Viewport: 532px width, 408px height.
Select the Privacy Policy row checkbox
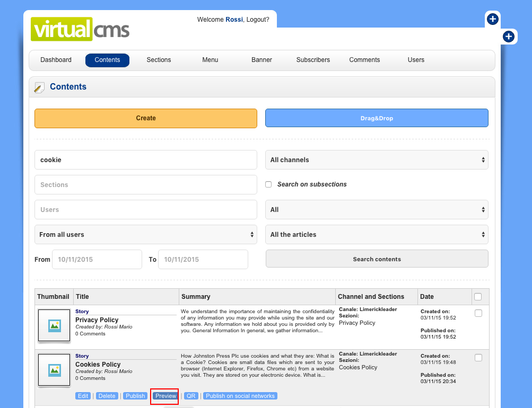478,313
